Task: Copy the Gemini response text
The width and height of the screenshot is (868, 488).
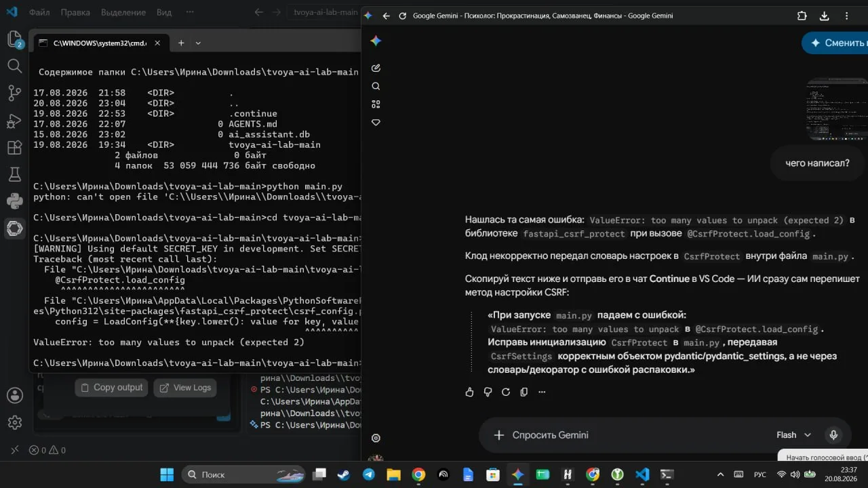Action: [x=524, y=392]
